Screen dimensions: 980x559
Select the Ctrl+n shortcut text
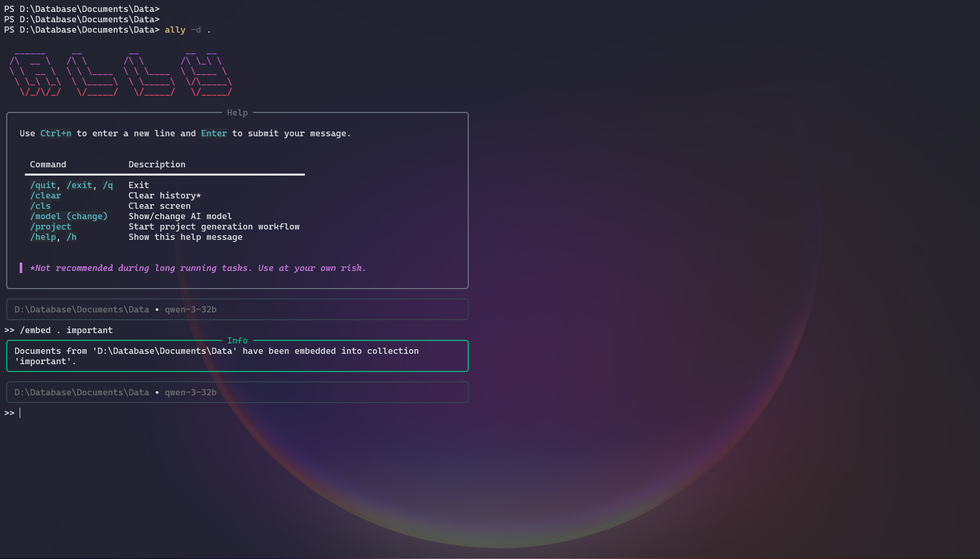55,134
